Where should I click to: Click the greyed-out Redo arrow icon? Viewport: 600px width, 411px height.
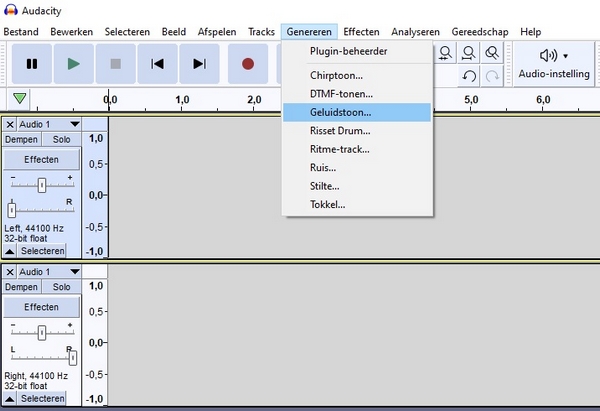pyautogui.click(x=492, y=76)
